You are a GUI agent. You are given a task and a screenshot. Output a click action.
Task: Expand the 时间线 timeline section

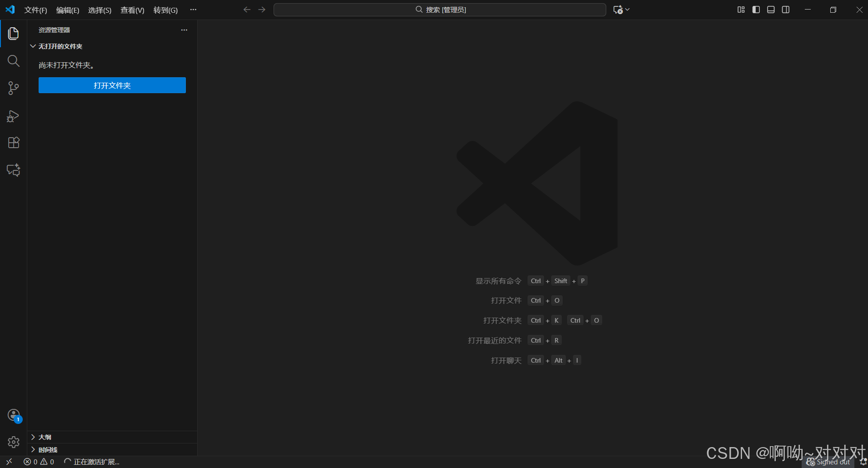pos(112,450)
